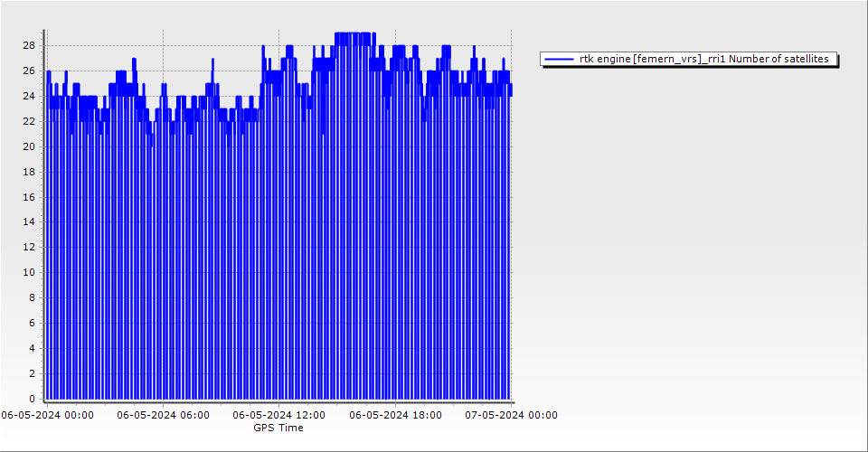Click the 06-05-2024 00:00 time label
Viewport: 868px width, 452px height.
click(x=47, y=416)
